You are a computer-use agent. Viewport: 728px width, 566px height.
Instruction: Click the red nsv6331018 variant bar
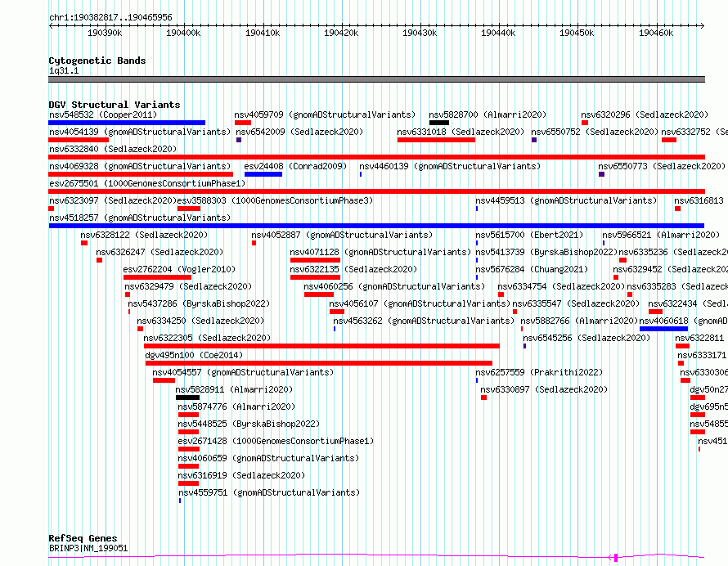coord(436,140)
